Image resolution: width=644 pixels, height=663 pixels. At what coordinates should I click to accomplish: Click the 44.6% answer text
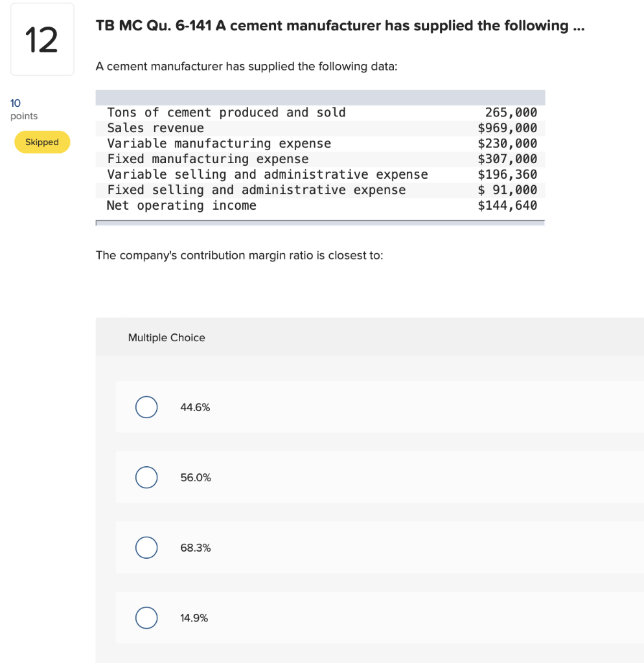pos(195,407)
